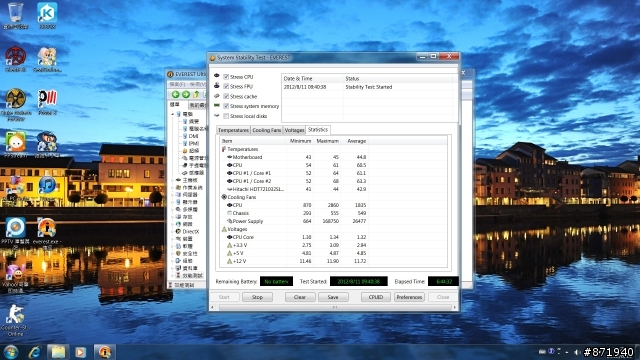The image size is (640, 360).
Task: Select the Statistics tab
Action: click(x=318, y=129)
